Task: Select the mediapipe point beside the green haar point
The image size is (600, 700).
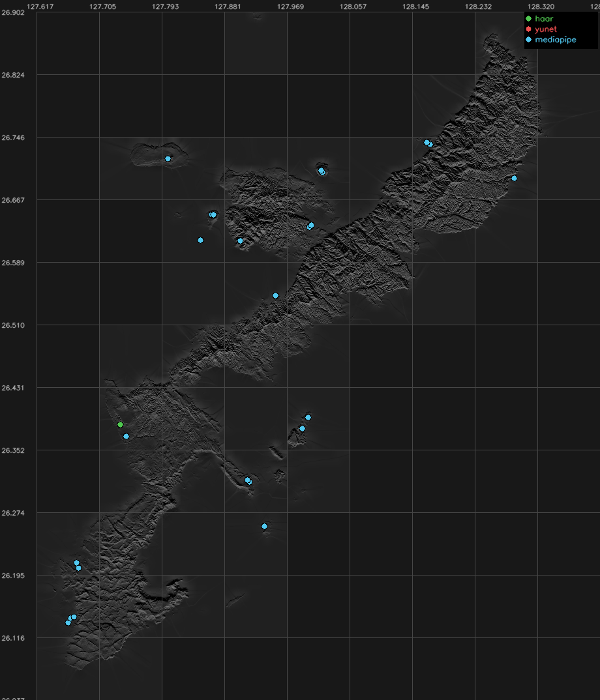Action: coord(126,437)
